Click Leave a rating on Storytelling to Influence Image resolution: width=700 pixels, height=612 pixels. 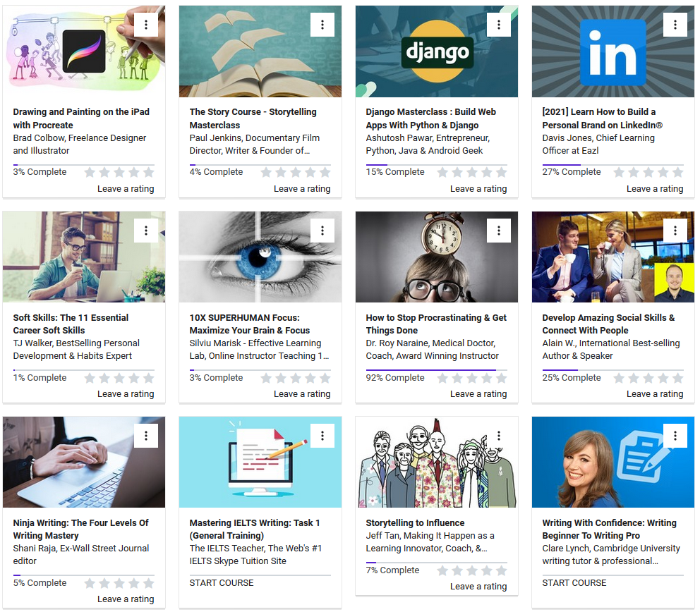tap(478, 586)
